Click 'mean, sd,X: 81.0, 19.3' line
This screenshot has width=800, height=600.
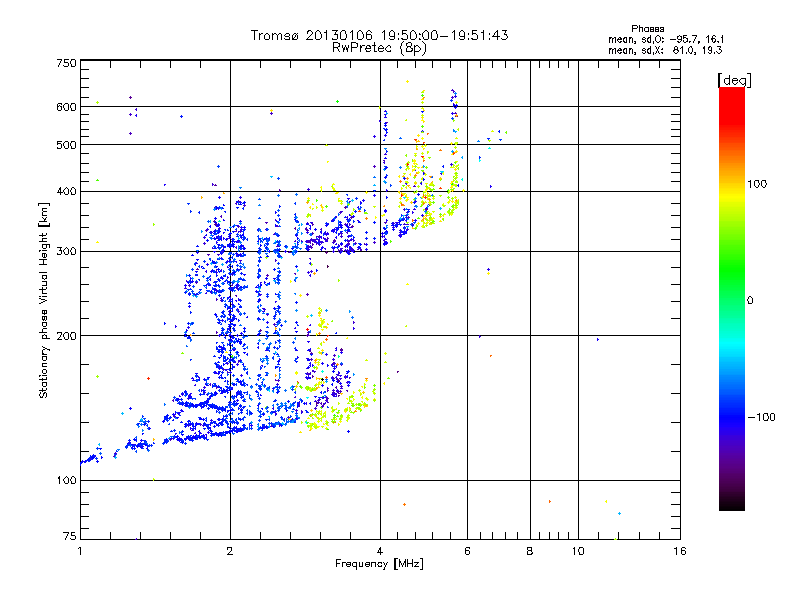pos(665,50)
